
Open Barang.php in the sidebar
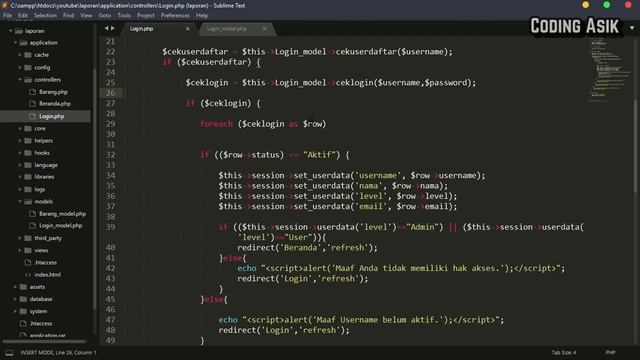pyautogui.click(x=53, y=92)
